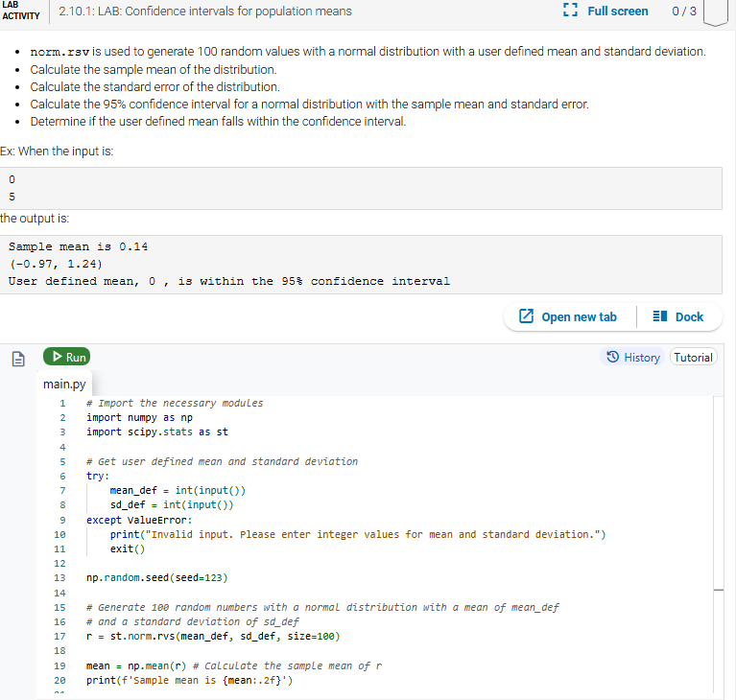The width and height of the screenshot is (736, 700).
Task: Click the example output 'Sample mean is 0.14'
Action: coord(78,246)
